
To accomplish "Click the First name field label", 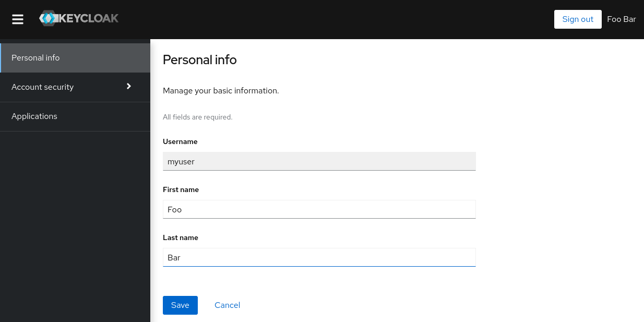I will tap(181, 189).
